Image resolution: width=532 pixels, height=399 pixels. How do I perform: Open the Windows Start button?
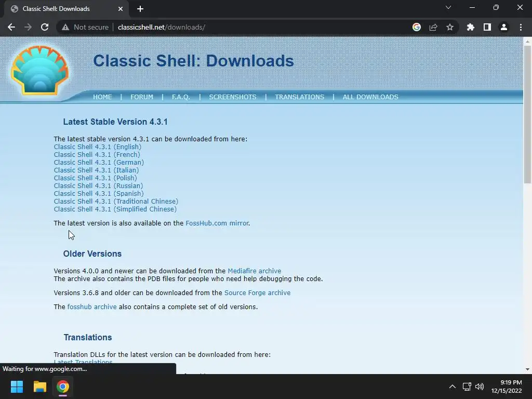pos(17,387)
